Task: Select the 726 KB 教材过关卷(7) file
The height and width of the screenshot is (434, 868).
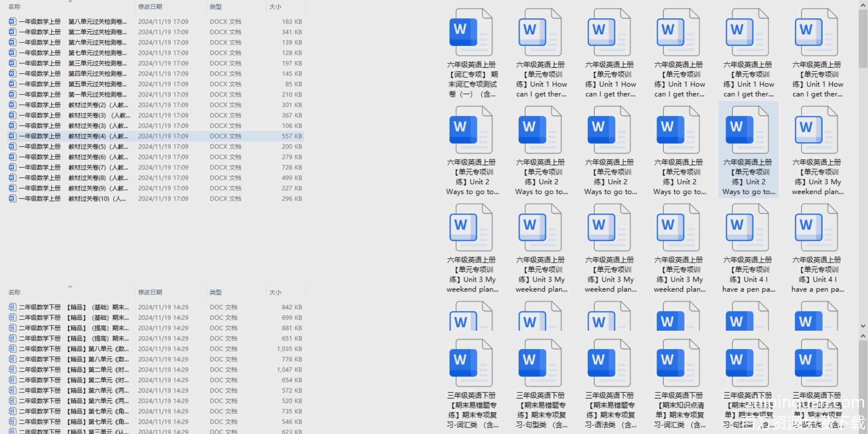Action: [x=98, y=168]
